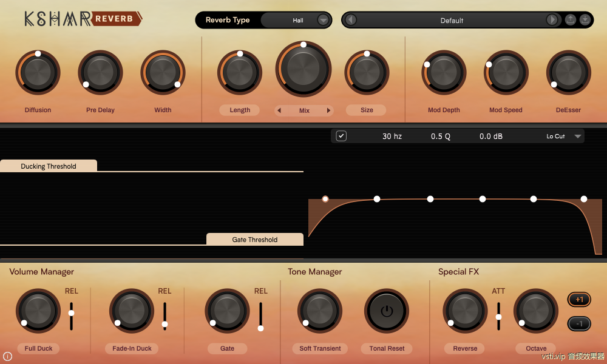The image size is (607, 364).
Task: Click the Gate REL slider handle
Action: click(260, 328)
